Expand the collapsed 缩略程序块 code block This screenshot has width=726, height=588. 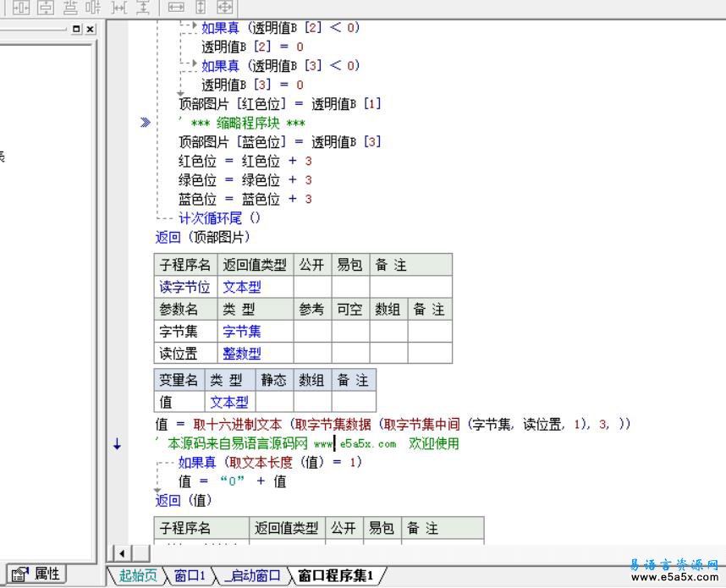point(145,122)
